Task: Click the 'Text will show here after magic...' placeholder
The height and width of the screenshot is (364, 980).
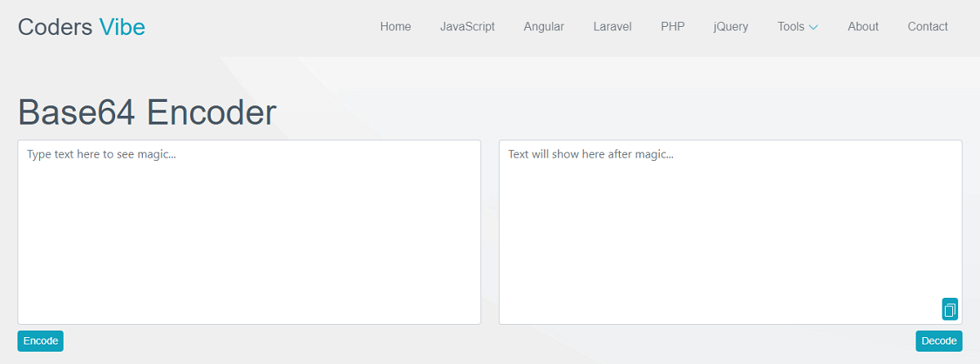Action: point(590,154)
